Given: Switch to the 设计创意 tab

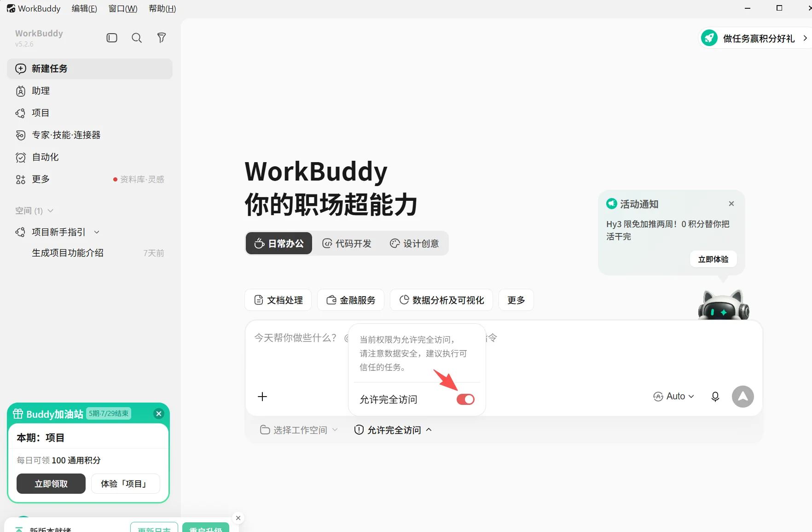Looking at the screenshot, I should (414, 243).
